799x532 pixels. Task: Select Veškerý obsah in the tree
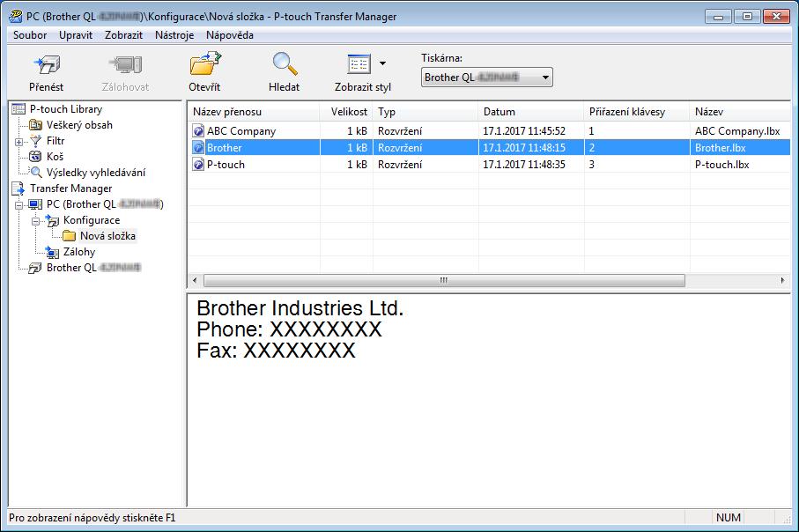[79, 125]
